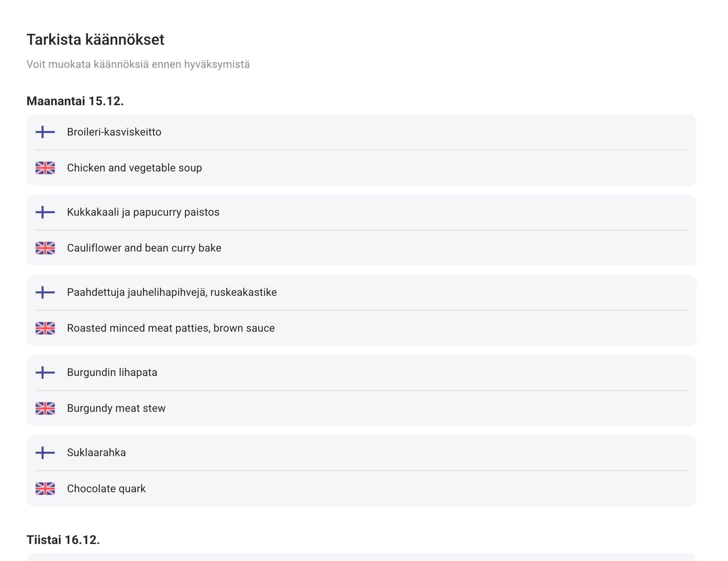Click the Tiistai 16.12. day heading
This screenshot has height=561, width=728.
tap(63, 540)
